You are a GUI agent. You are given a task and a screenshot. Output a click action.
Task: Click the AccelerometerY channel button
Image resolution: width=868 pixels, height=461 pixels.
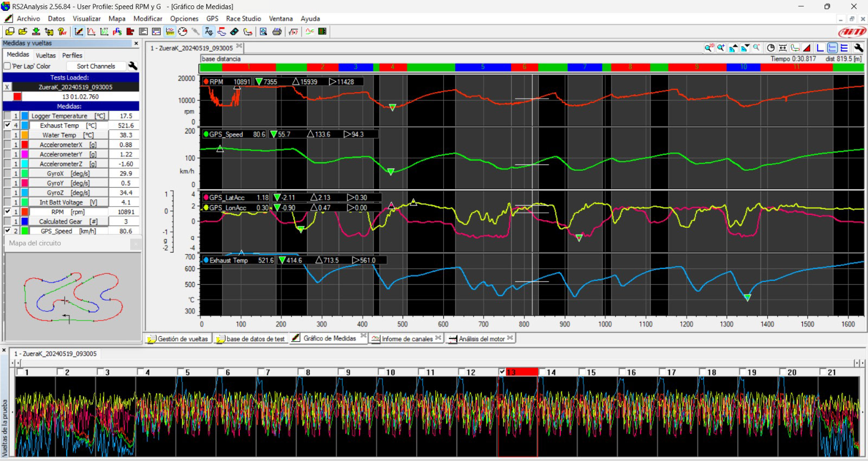click(x=68, y=154)
